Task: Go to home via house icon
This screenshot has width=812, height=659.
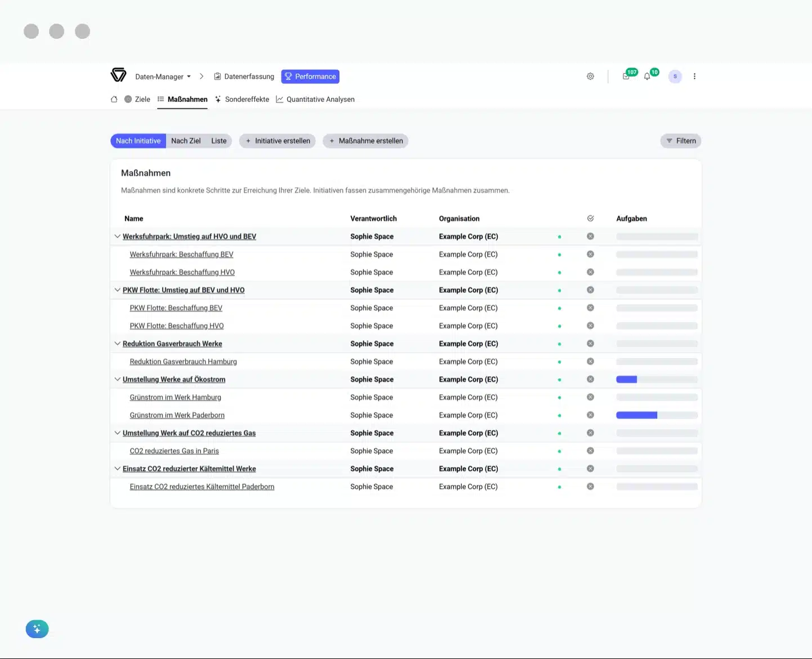Action: 114,99
